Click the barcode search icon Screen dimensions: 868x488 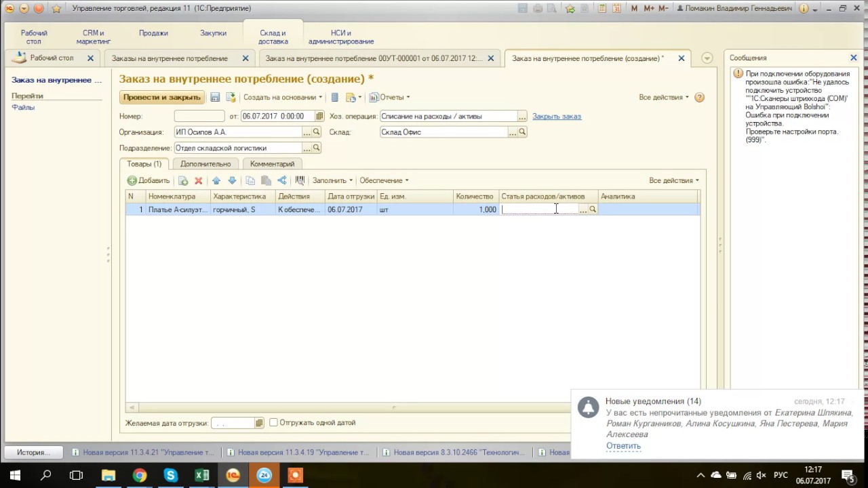point(300,180)
